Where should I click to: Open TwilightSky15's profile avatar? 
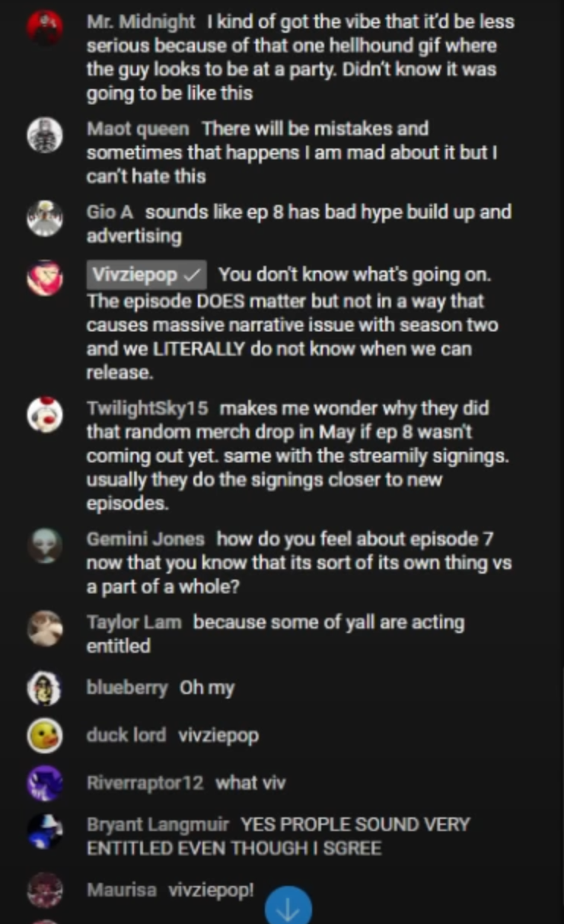tap(44, 414)
